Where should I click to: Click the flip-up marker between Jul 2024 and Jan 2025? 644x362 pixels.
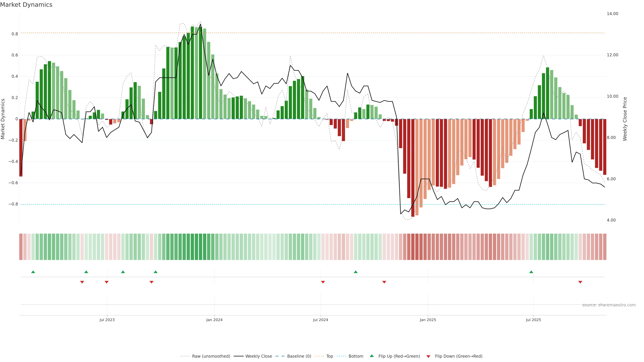356,272
